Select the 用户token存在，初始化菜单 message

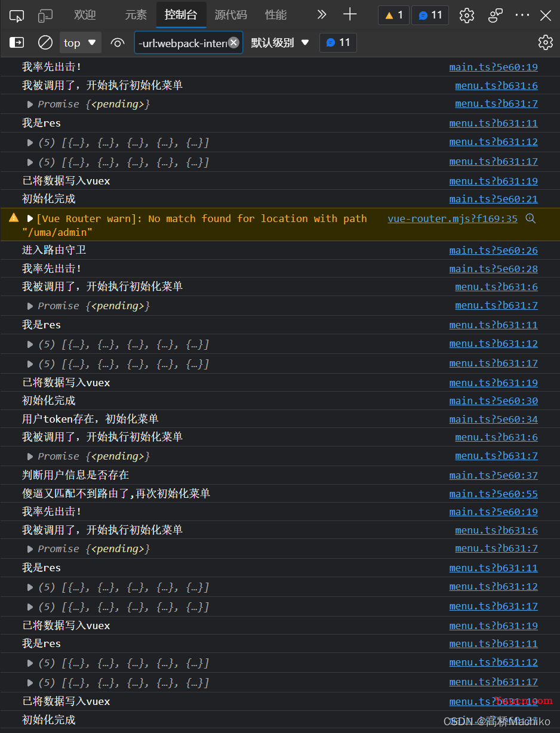(90, 419)
